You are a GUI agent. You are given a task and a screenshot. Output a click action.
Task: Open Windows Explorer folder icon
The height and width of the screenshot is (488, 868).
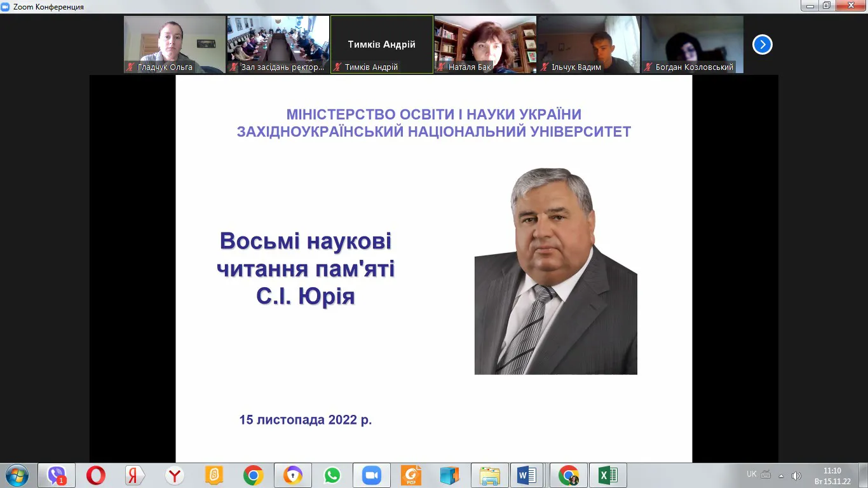point(490,475)
